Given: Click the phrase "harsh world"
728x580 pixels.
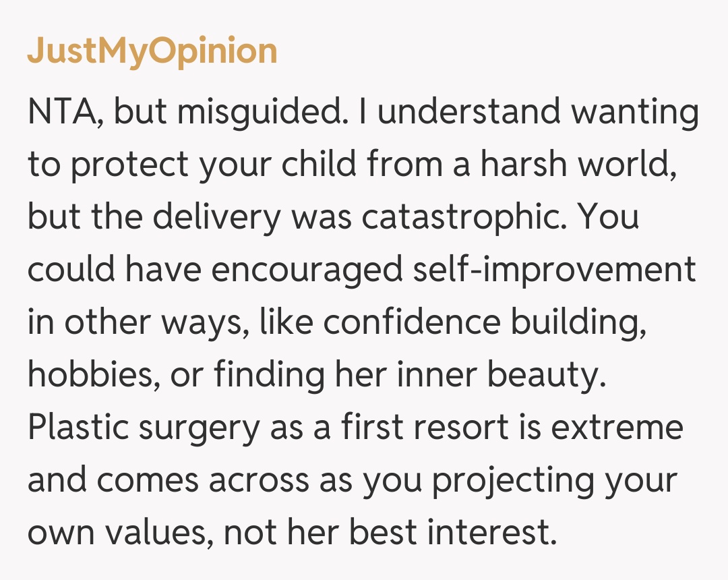Looking at the screenshot, I should (576, 164).
